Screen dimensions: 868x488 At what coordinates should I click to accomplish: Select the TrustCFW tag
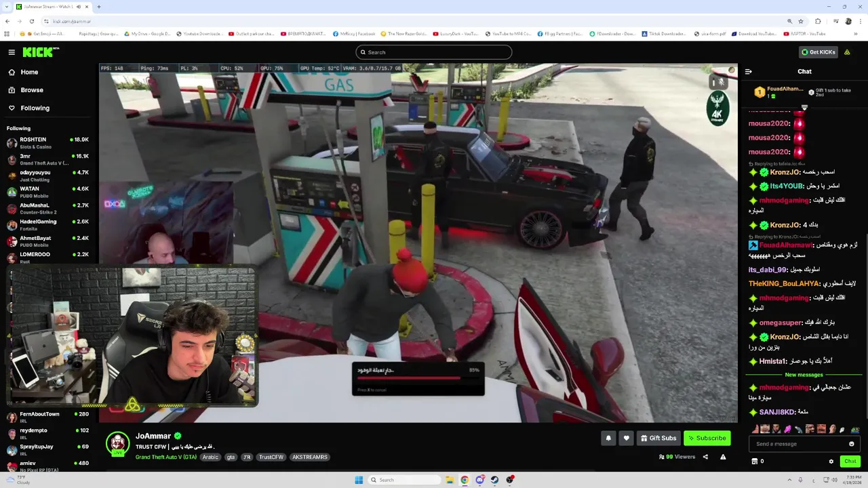tap(271, 457)
